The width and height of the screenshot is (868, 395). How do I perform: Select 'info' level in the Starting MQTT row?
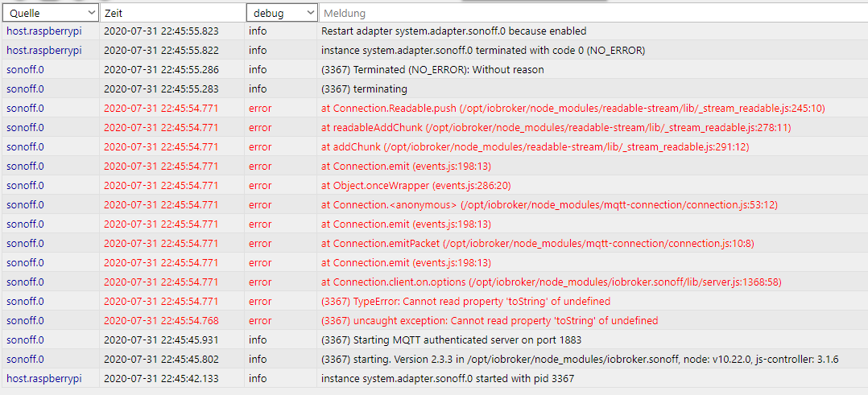pyautogui.click(x=258, y=340)
